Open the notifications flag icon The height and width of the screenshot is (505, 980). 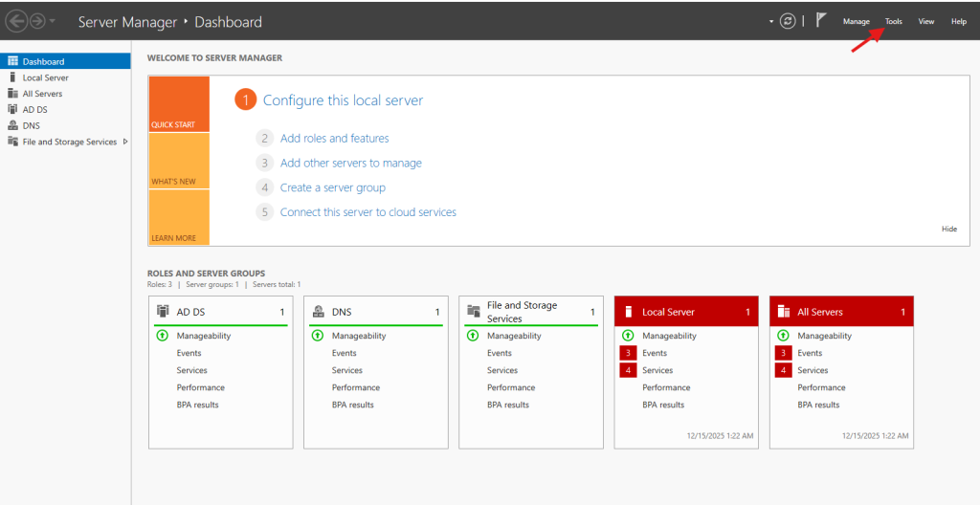pos(821,20)
